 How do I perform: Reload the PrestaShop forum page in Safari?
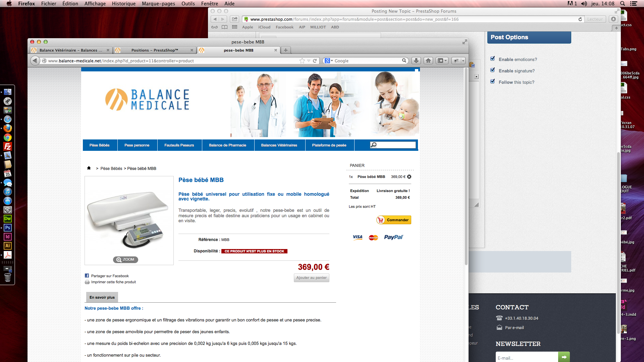coord(580,19)
